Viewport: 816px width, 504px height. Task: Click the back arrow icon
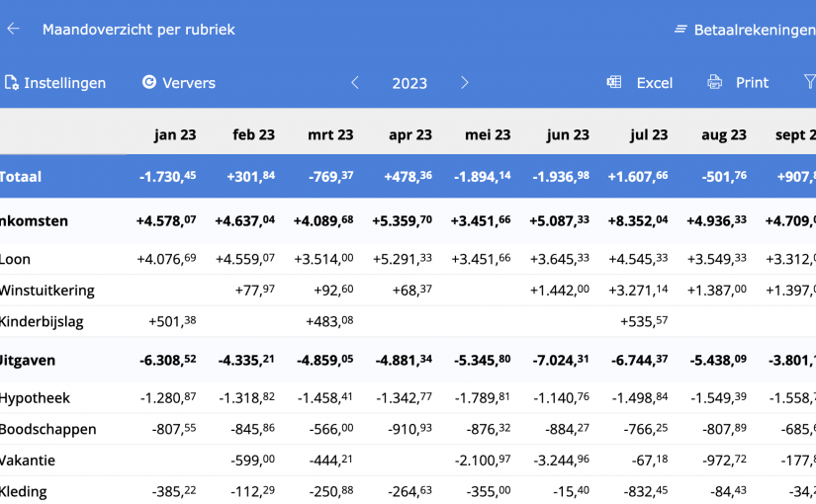pyautogui.click(x=13, y=30)
